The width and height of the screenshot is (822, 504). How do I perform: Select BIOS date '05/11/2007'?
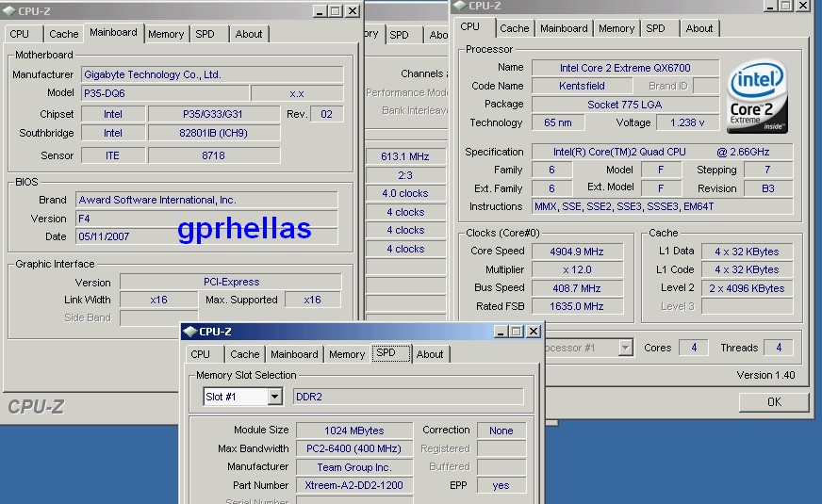point(206,236)
